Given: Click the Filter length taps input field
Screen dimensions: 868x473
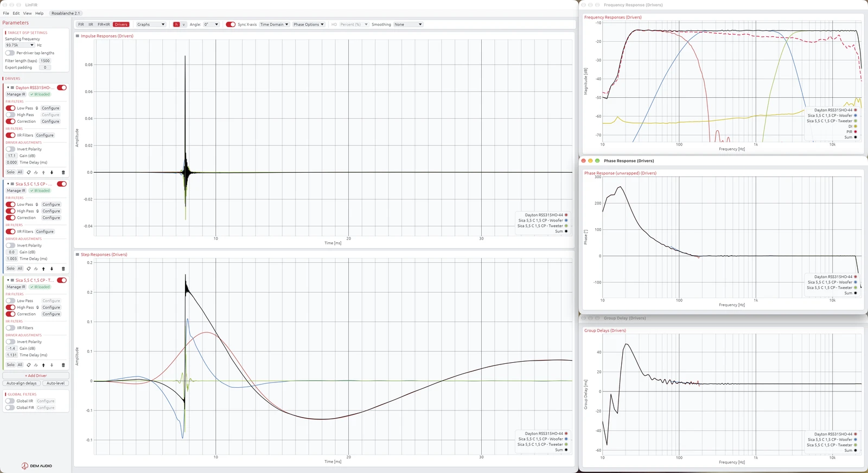Looking at the screenshot, I should [45, 61].
